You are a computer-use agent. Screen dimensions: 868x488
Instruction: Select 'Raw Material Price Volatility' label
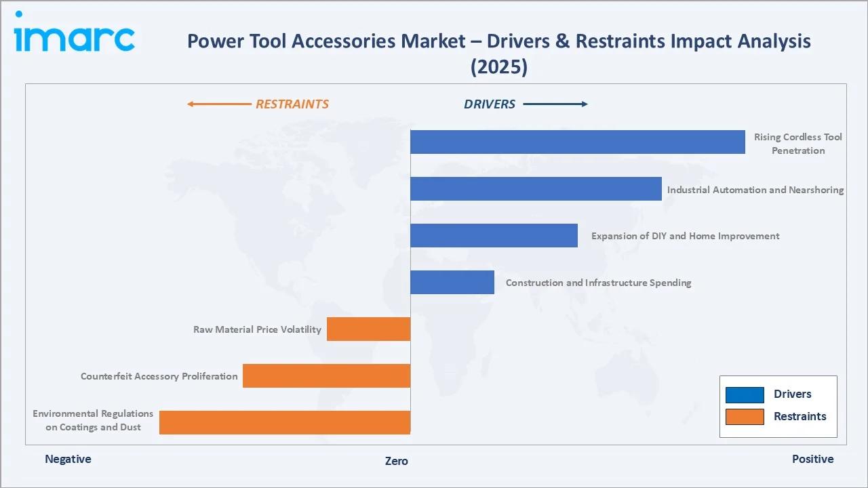pos(257,329)
